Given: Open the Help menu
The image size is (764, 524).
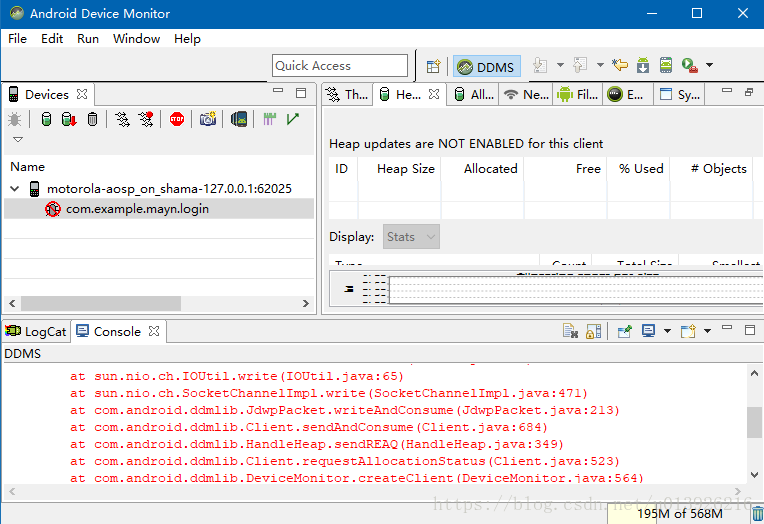Looking at the screenshot, I should tap(187, 39).
